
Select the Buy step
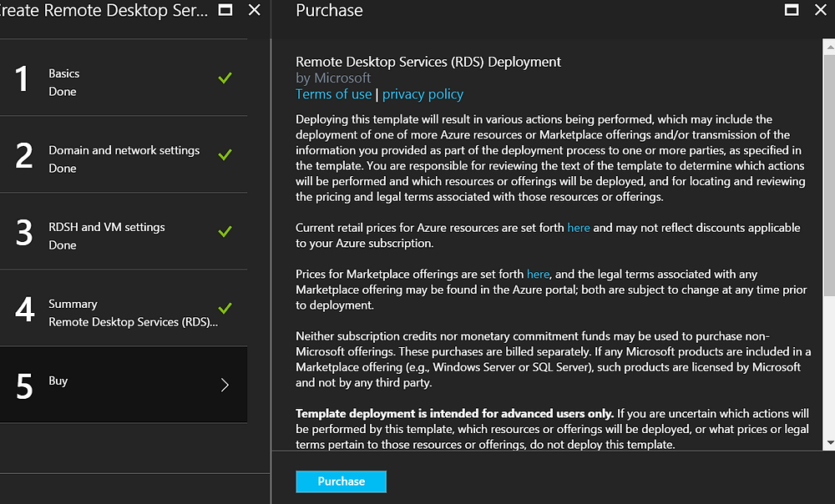pyautogui.click(x=124, y=385)
